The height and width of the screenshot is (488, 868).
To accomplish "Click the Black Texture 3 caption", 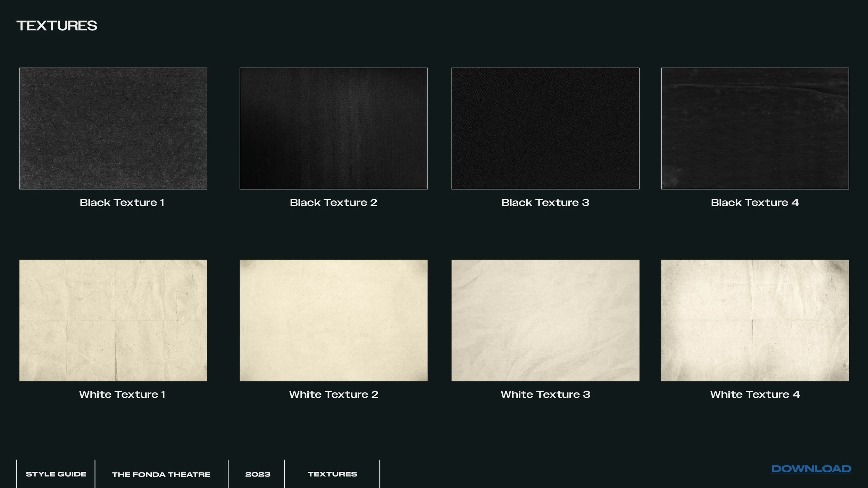I will click(545, 203).
